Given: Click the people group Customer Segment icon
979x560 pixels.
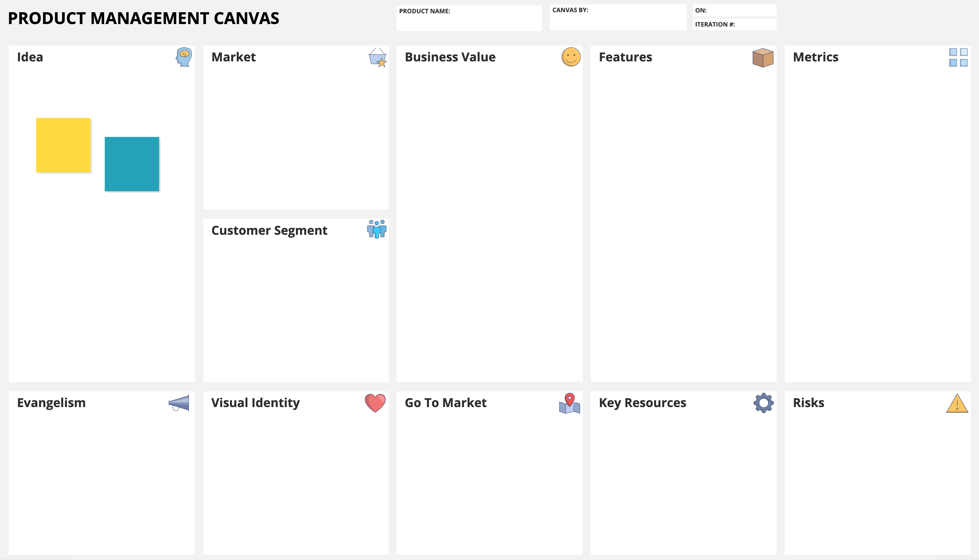Looking at the screenshot, I should [x=377, y=229].
